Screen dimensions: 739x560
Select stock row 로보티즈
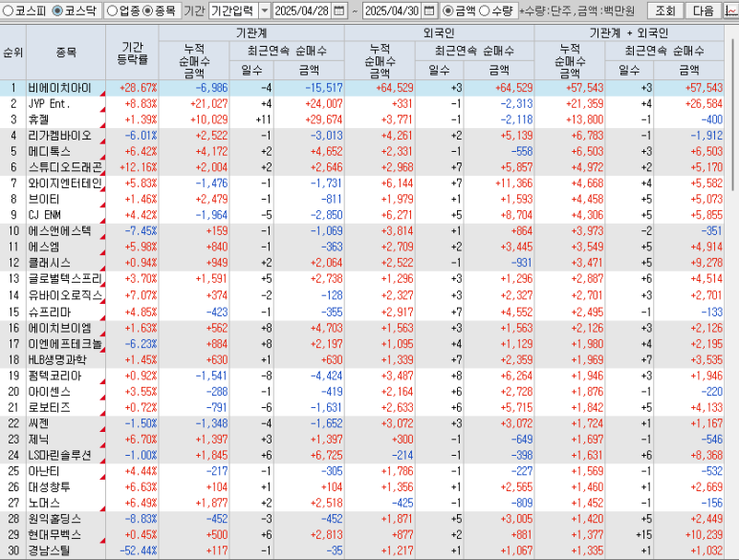click(362, 408)
